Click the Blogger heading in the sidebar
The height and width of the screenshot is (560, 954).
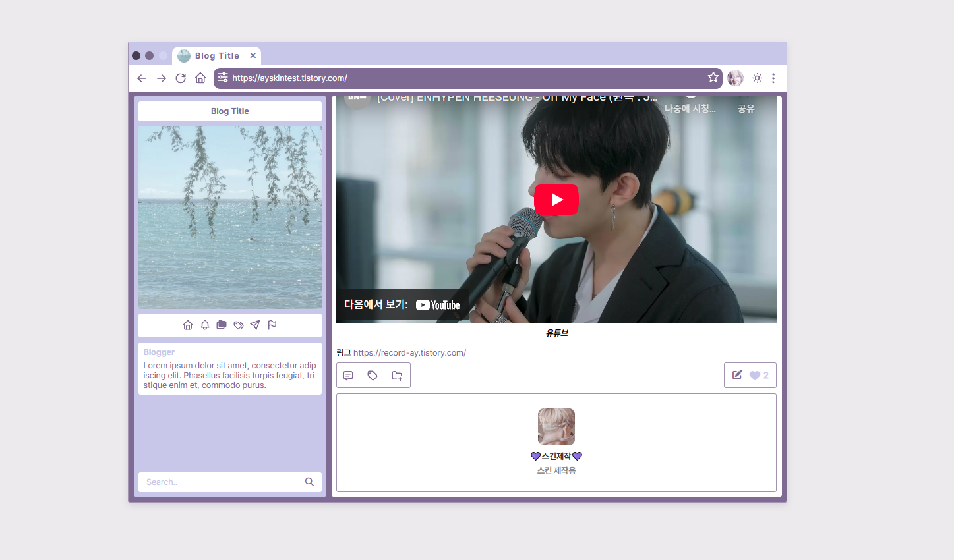pyautogui.click(x=159, y=352)
